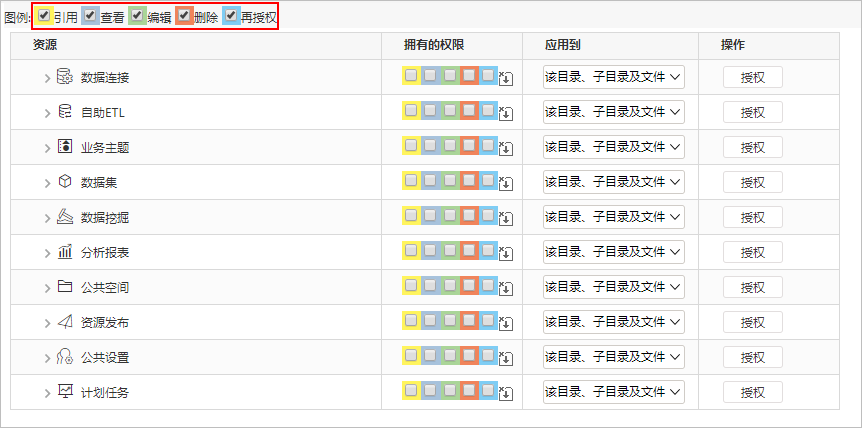Check blue 再授权 permission for 数据挖掘

(488, 215)
